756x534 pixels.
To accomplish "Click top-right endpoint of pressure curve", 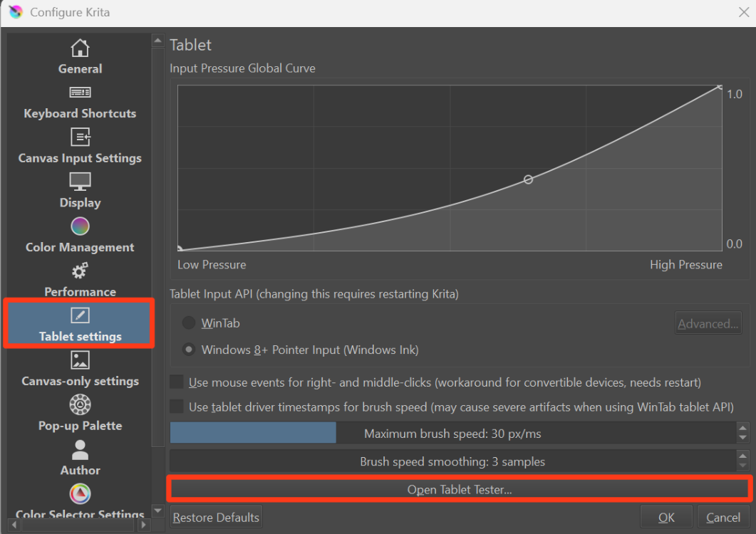I will (720, 88).
